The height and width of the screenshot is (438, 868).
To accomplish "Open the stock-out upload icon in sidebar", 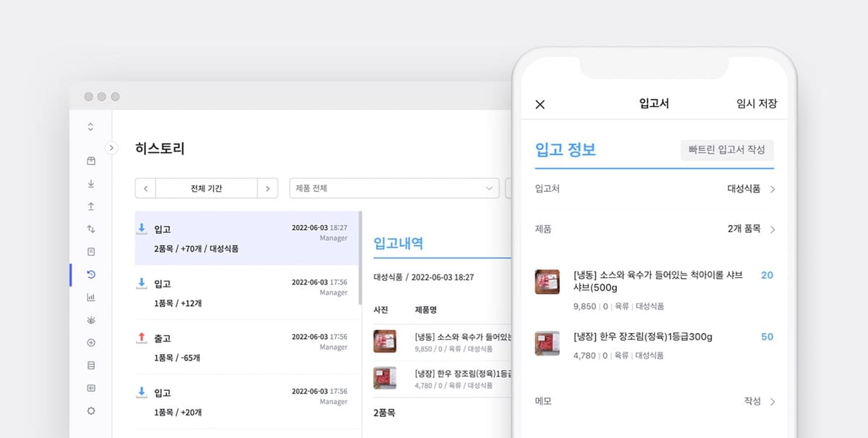I will click(90, 206).
